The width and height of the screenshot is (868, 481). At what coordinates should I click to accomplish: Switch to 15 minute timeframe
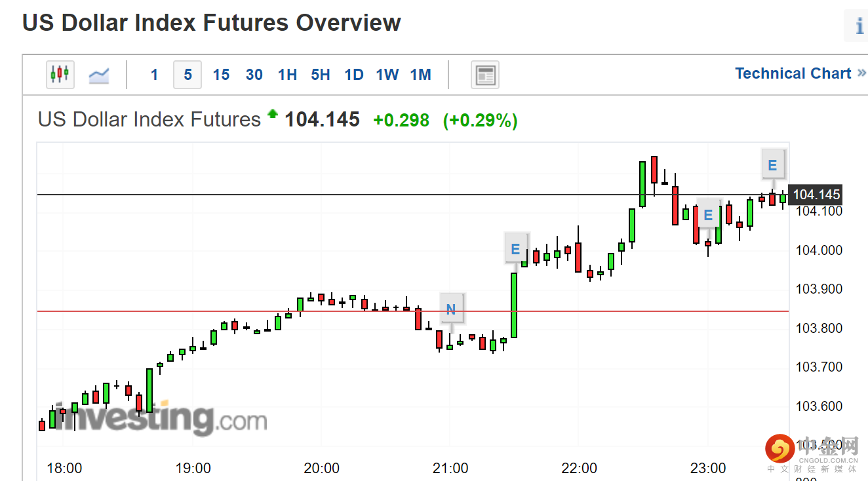(221, 75)
